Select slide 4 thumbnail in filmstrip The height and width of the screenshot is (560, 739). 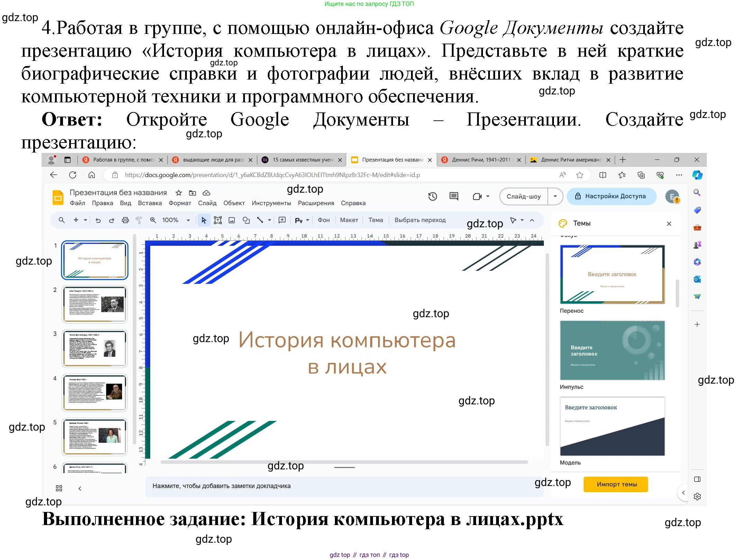95,393
